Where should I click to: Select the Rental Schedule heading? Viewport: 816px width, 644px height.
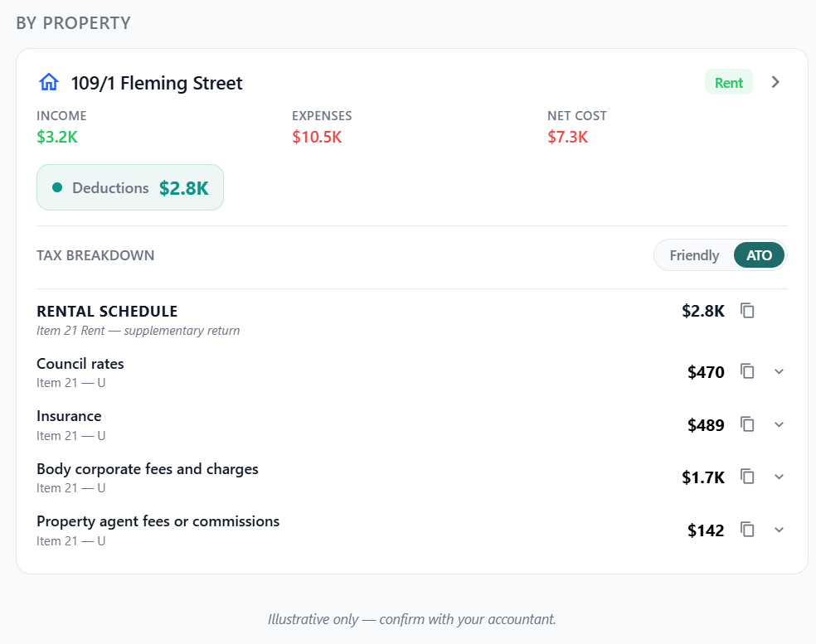pyautogui.click(x=107, y=311)
